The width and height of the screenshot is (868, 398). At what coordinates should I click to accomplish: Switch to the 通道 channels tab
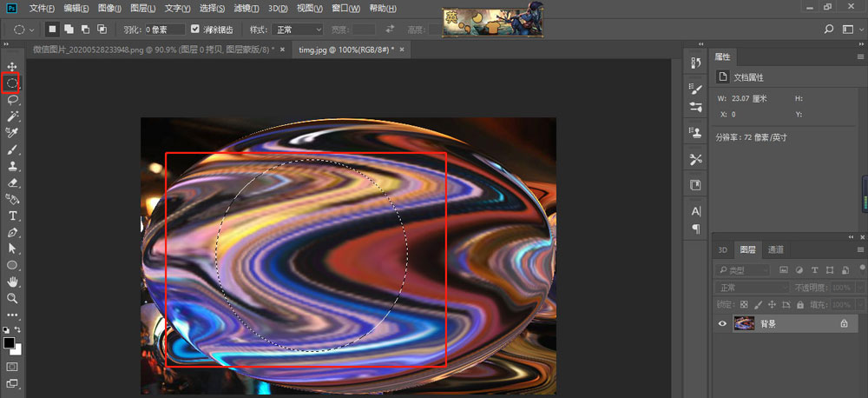coord(777,250)
